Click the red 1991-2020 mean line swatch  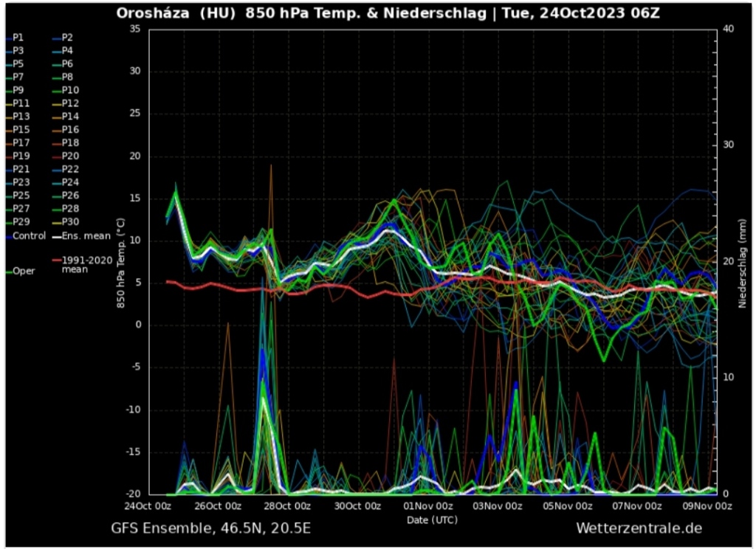pyautogui.click(x=56, y=260)
